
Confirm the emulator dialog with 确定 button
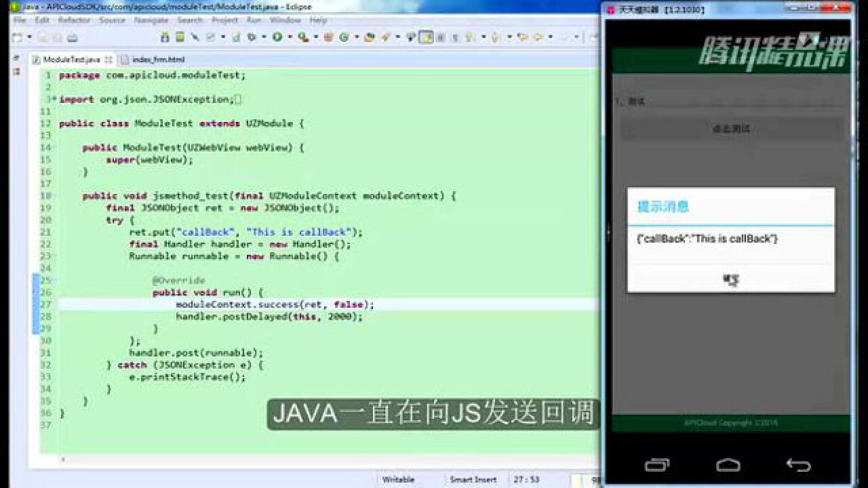(x=730, y=279)
